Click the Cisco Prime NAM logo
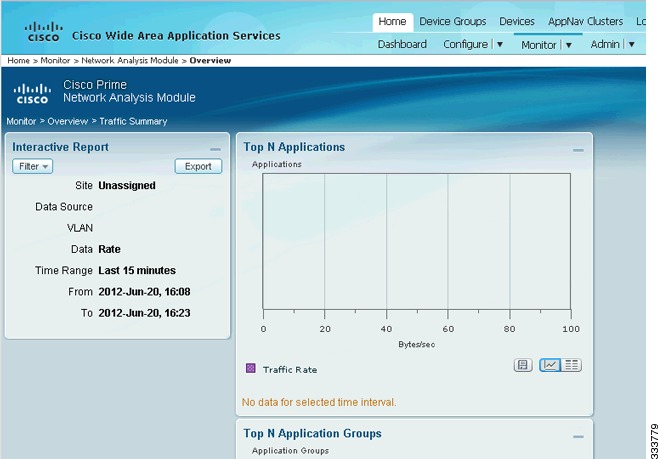 pyautogui.click(x=32, y=93)
